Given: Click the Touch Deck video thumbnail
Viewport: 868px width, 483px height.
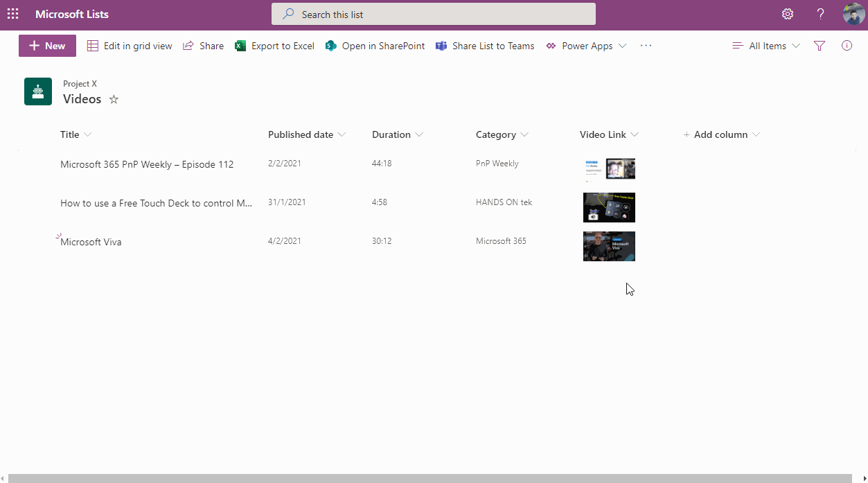Looking at the screenshot, I should point(610,208).
